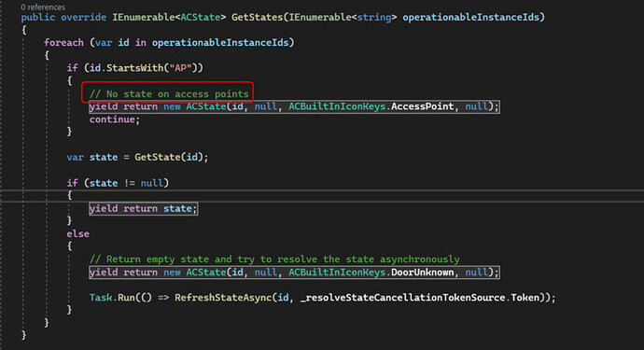Click the "public" keyword in the method signature

(x=37, y=17)
